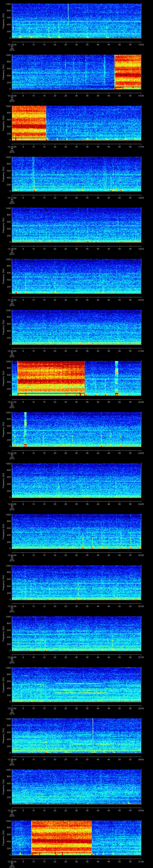The width and height of the screenshot is (153, 868).
Task: Click the '12:15:00' start time label
Action: [x=12, y=96]
